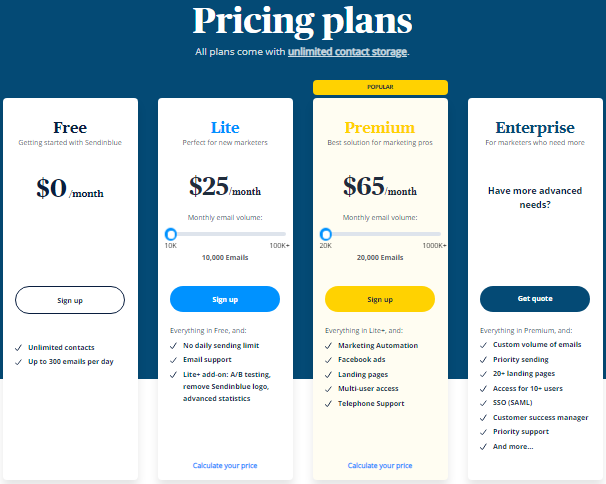Click the Free plan Sign up button
Image resolution: width=606 pixels, height=484 pixels.
point(70,299)
